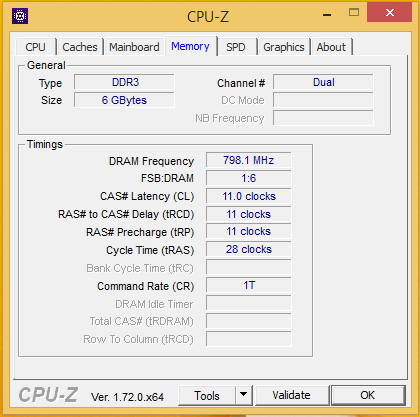Close the CPU-Z window

(x=389, y=13)
